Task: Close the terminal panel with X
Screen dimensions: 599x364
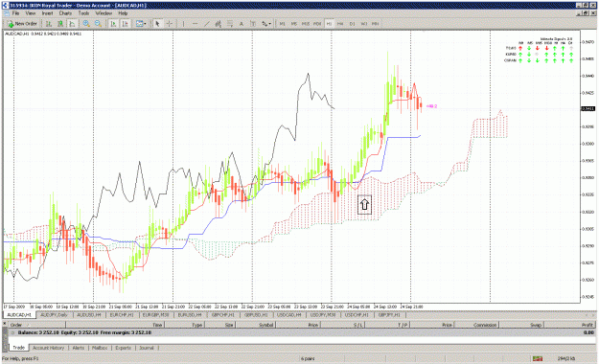Action: [x=5, y=325]
